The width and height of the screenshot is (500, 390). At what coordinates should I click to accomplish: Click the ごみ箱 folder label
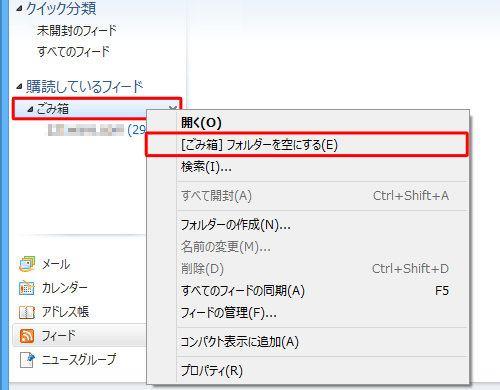(x=52, y=109)
